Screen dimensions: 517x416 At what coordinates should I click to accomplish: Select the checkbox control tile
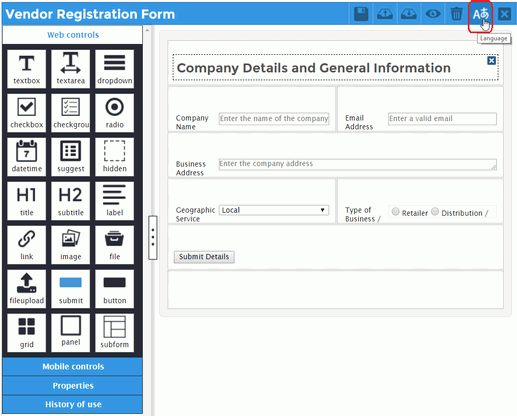pos(26,113)
